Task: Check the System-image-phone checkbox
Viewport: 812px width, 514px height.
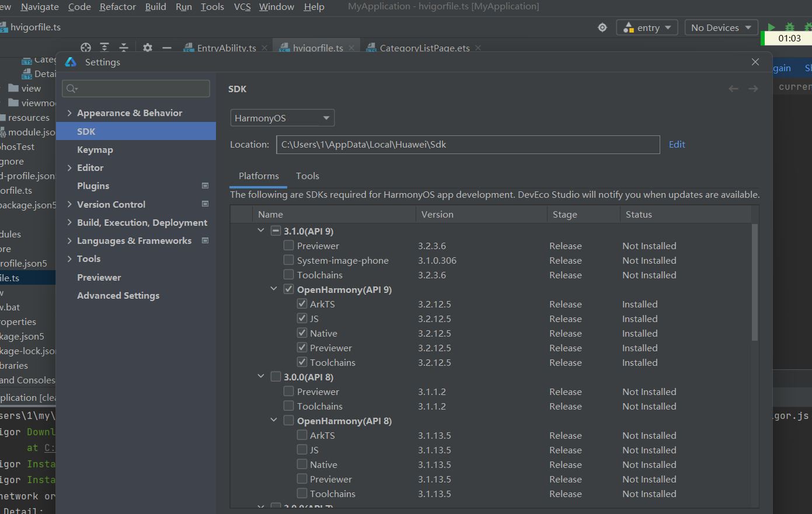Action: [x=288, y=260]
